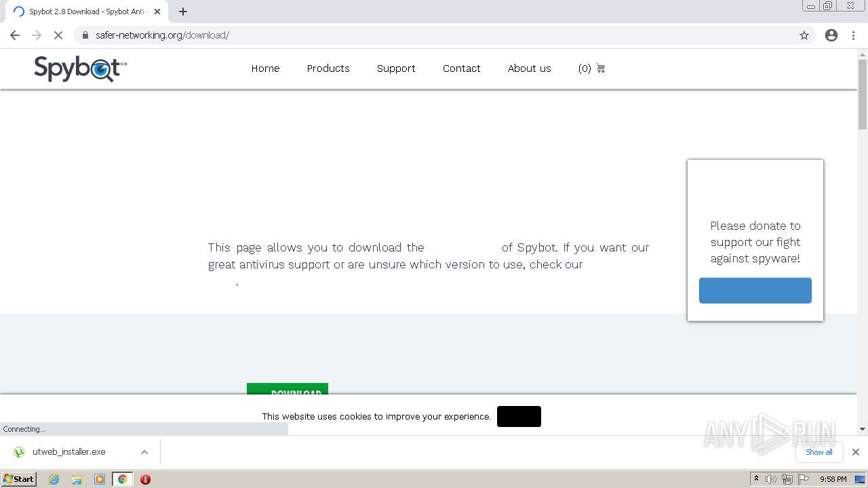The width and height of the screenshot is (868, 488).
Task: View the site lock information
Action: click(85, 35)
